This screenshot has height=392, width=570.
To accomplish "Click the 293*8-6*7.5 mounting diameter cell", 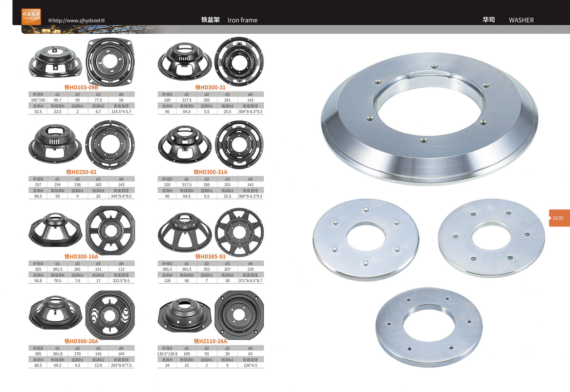I will [121, 366].
